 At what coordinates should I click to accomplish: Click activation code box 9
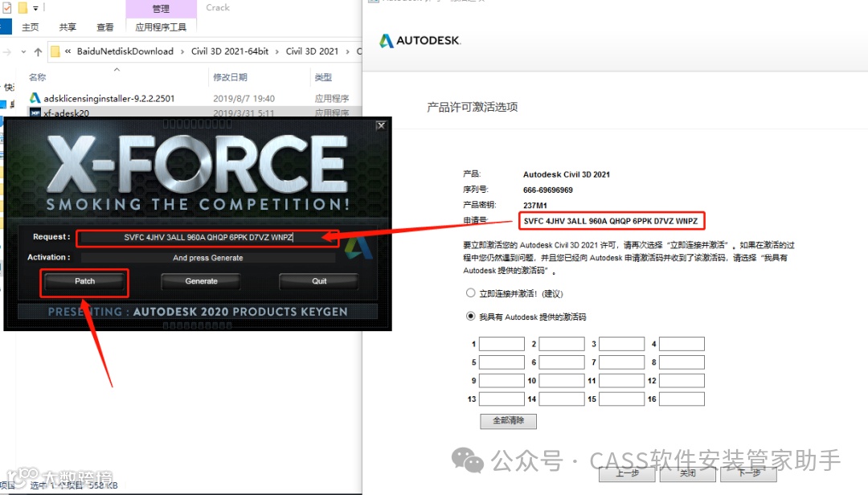point(502,380)
